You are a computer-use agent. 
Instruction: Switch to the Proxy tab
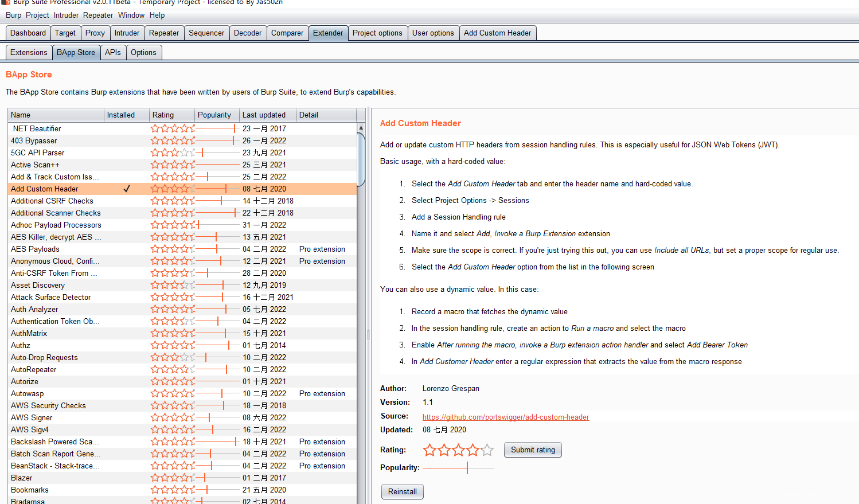(95, 33)
